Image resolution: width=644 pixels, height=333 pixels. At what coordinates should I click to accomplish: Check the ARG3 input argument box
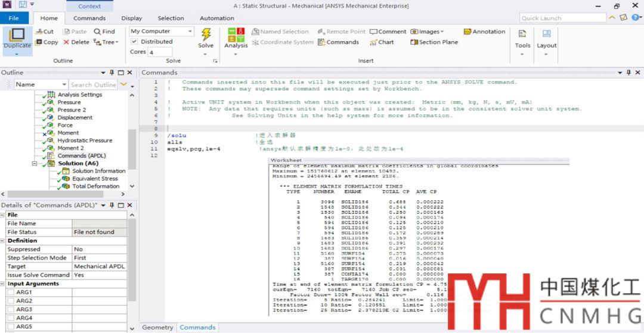coord(11,310)
